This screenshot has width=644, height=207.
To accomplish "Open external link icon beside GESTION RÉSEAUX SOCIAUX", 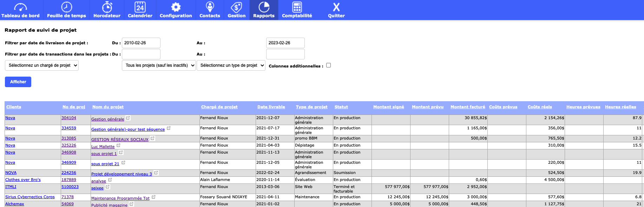I will 152,138.
